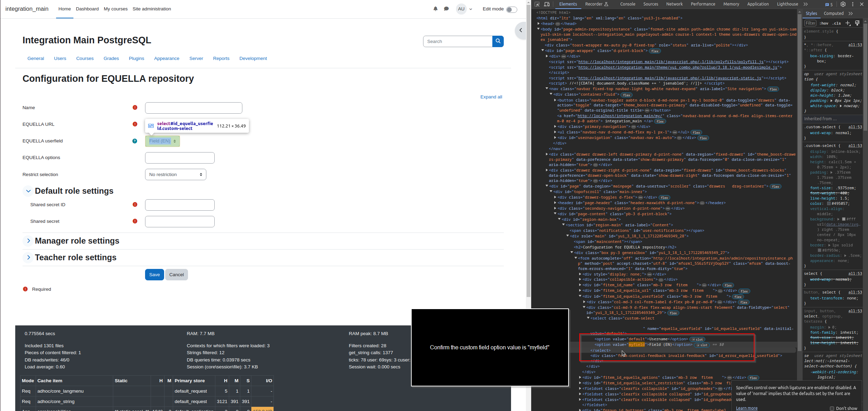Focus the EQUELLA options field

180,158
